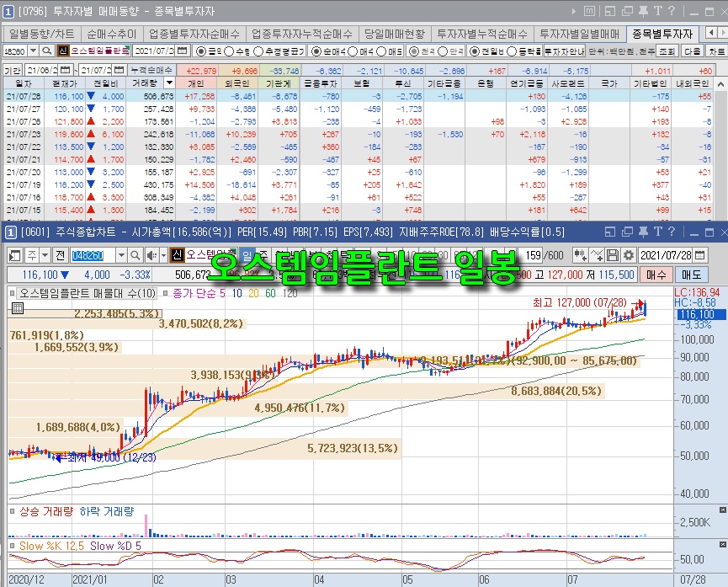This screenshot has width=728, height=587.
Task: Click the T font icon in 주식종합차트 title bar
Action: (658, 232)
